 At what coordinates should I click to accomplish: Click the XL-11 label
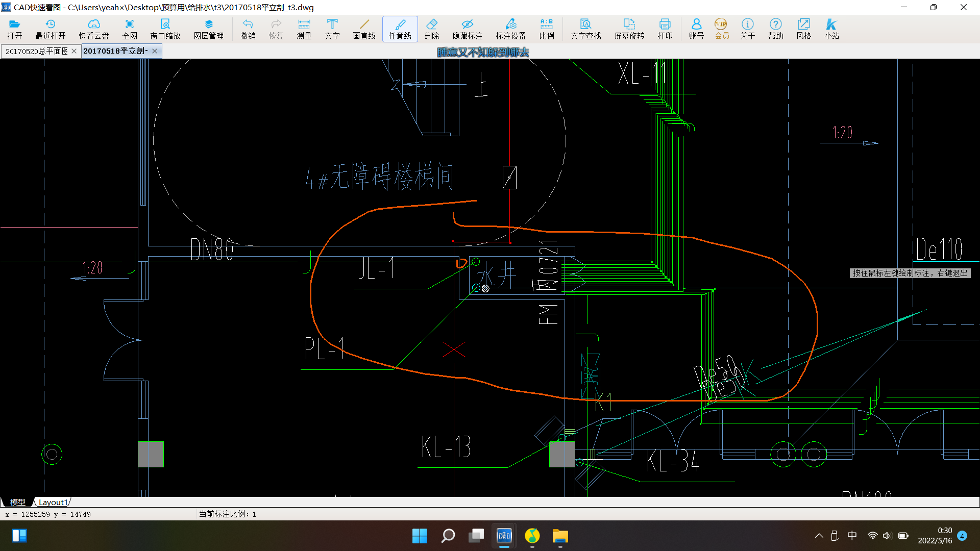643,73
